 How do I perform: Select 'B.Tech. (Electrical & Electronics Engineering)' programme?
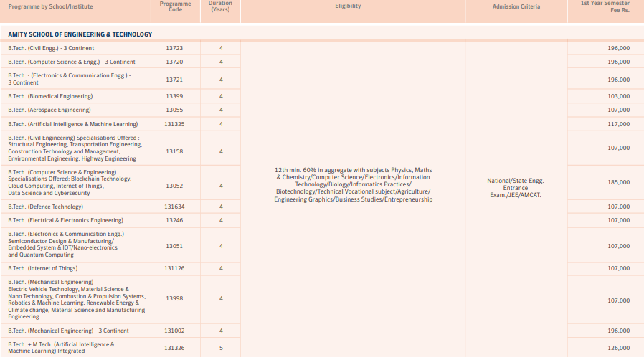coord(66,220)
